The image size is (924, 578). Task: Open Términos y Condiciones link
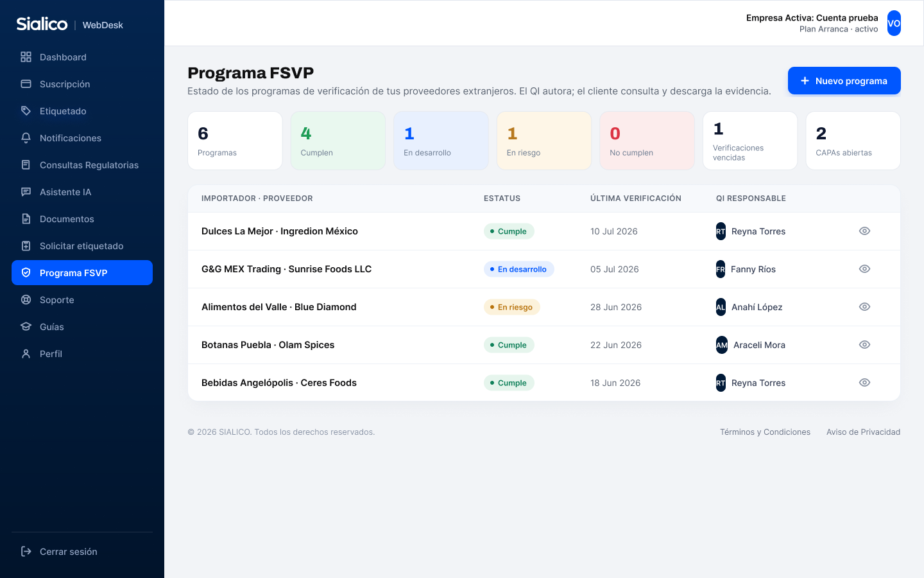coord(765,432)
